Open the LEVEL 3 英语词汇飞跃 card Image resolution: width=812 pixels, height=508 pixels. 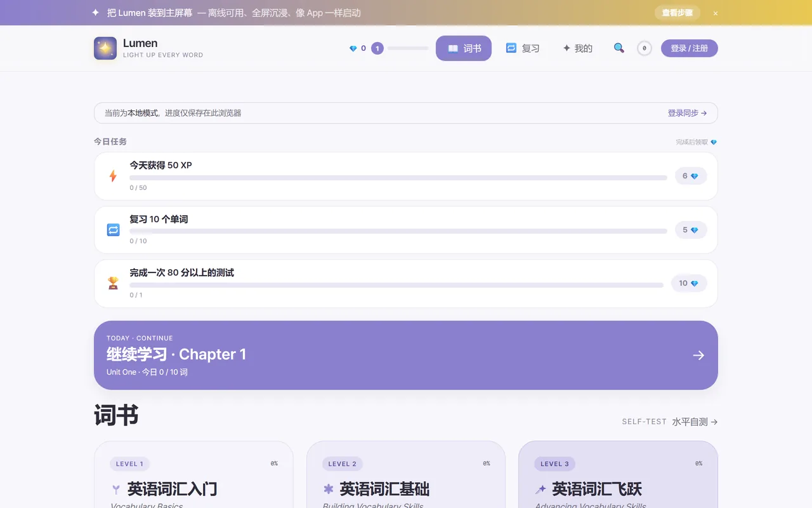[x=618, y=474]
